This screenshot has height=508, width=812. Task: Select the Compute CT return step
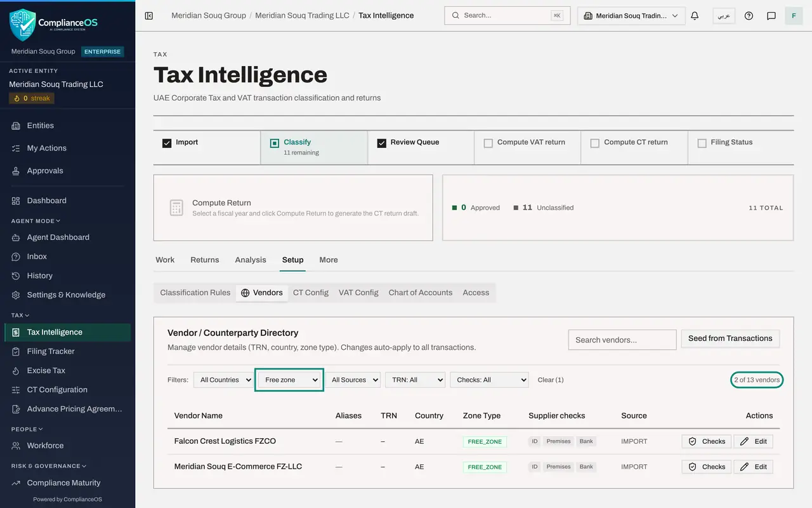634,147
